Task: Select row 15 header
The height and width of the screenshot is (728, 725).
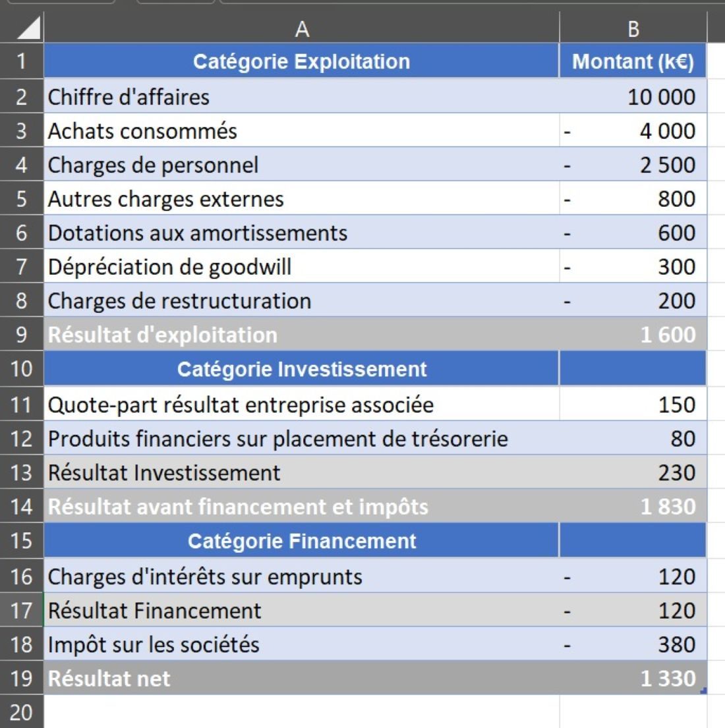Action: (21, 540)
